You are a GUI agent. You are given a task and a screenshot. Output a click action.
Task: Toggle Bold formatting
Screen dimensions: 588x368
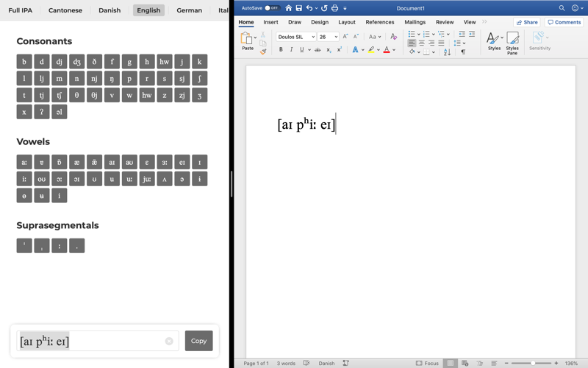(281, 49)
